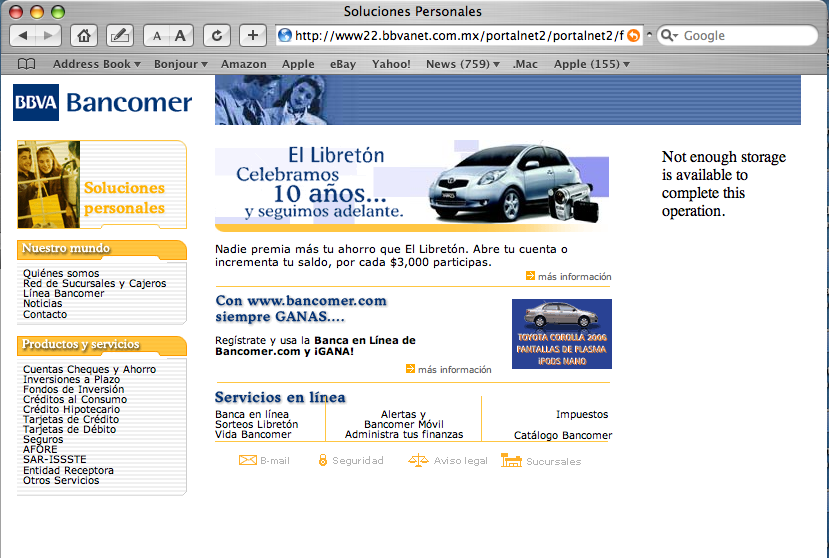Click the El Libretón 10 años banner
Image resolution: width=829 pixels, height=558 pixels.
pos(412,186)
